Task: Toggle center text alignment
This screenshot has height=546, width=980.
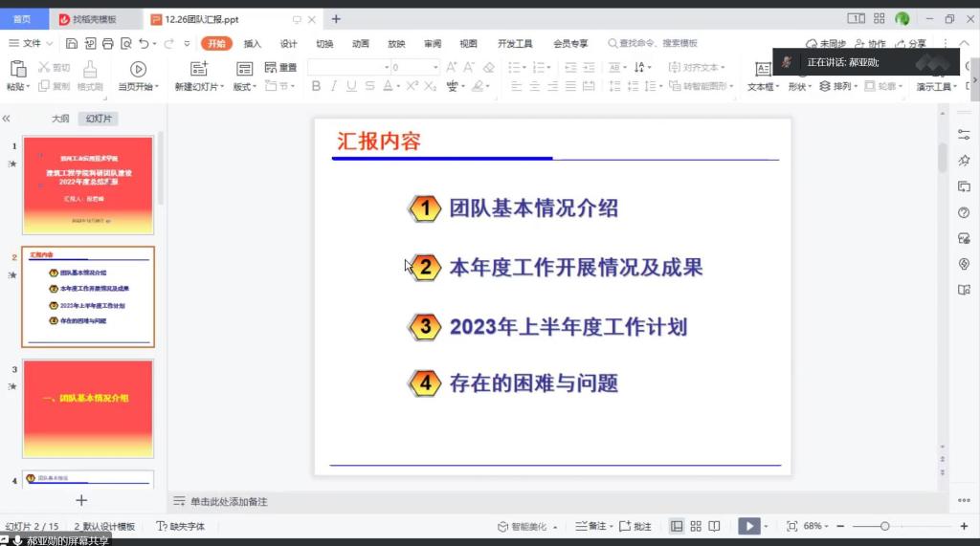Action: (x=534, y=86)
